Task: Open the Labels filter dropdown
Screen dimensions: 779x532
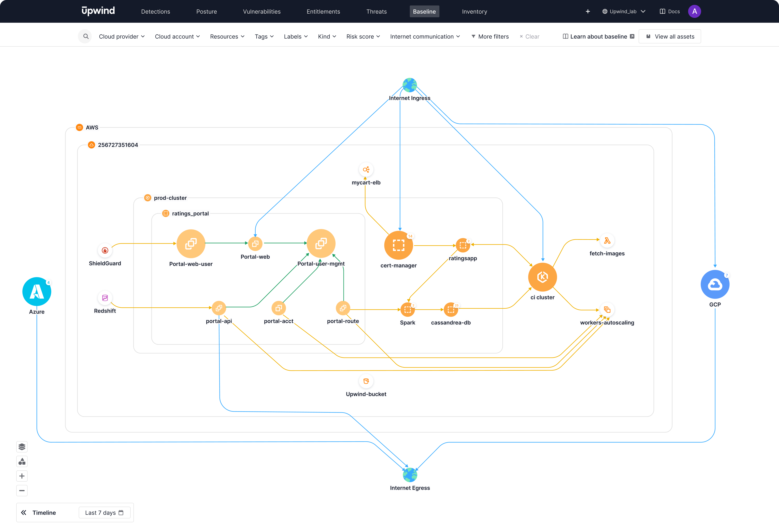Action: click(296, 36)
